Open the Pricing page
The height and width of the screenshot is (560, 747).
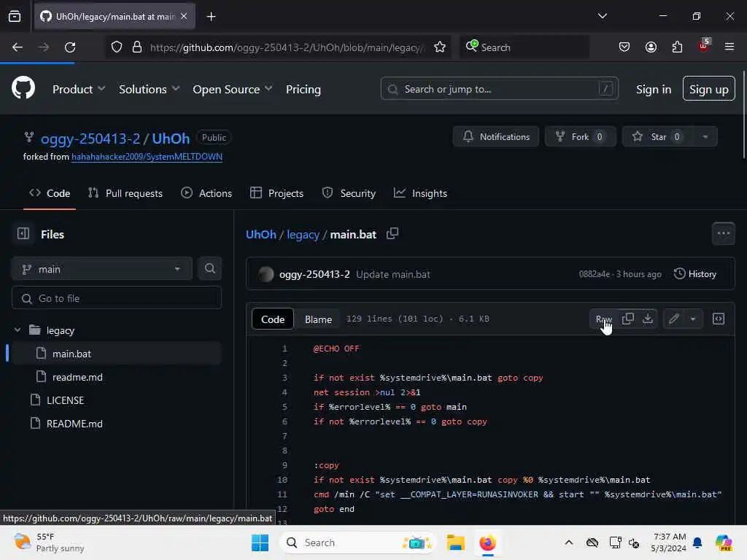303,89
